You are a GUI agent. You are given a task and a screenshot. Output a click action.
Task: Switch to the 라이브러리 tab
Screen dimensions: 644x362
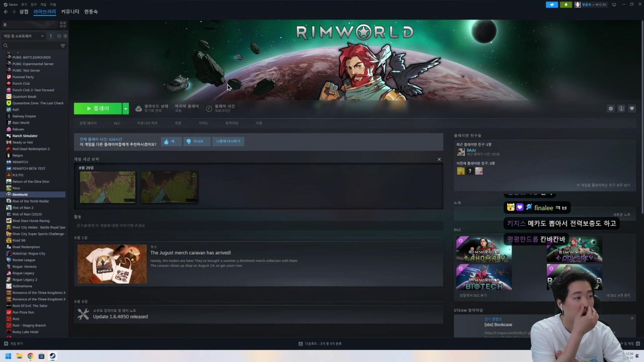point(45,12)
